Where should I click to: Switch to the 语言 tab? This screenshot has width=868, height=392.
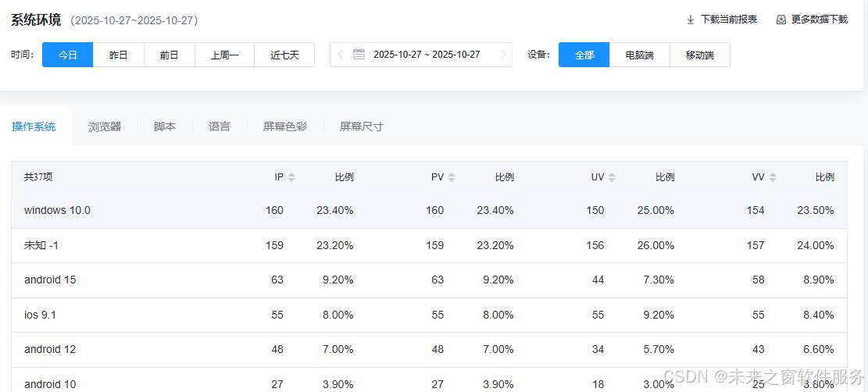pyautogui.click(x=220, y=127)
